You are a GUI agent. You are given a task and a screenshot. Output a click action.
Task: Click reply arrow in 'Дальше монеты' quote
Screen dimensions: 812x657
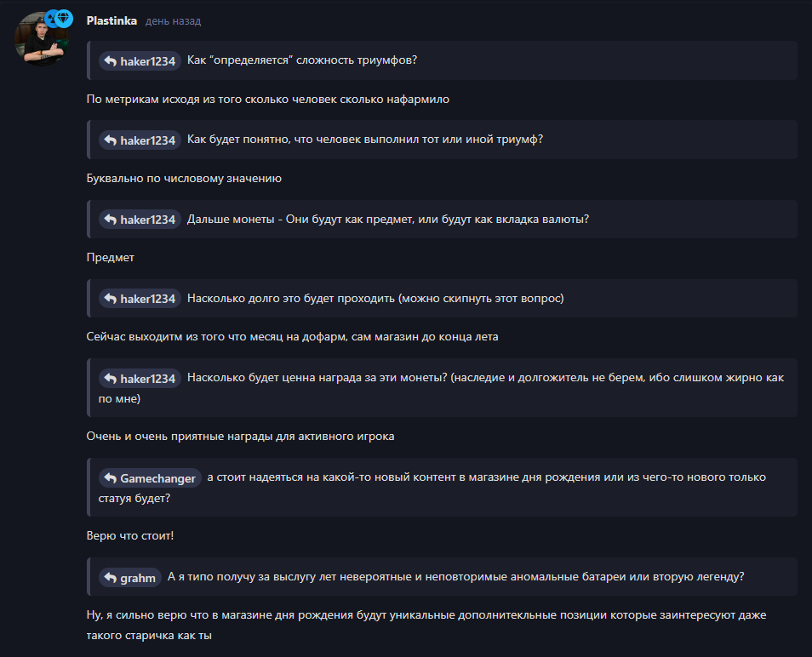111,220
